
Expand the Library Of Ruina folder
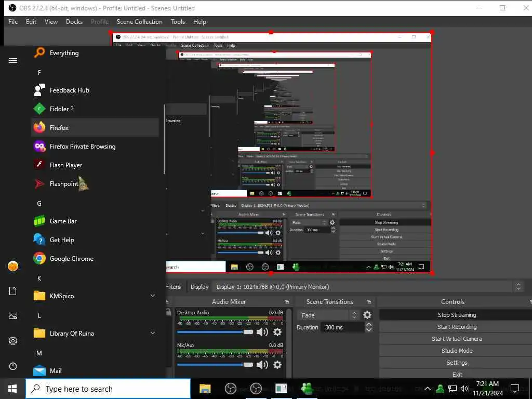153,333
